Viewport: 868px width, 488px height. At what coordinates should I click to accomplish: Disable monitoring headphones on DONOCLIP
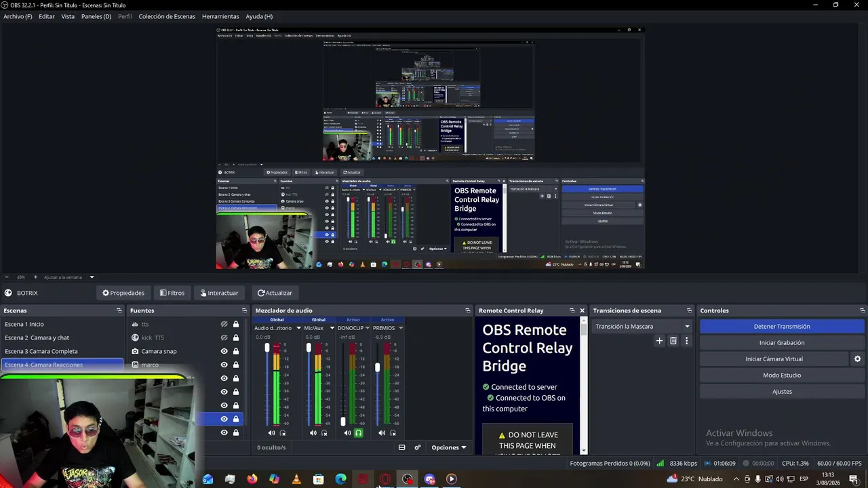[x=358, y=433]
